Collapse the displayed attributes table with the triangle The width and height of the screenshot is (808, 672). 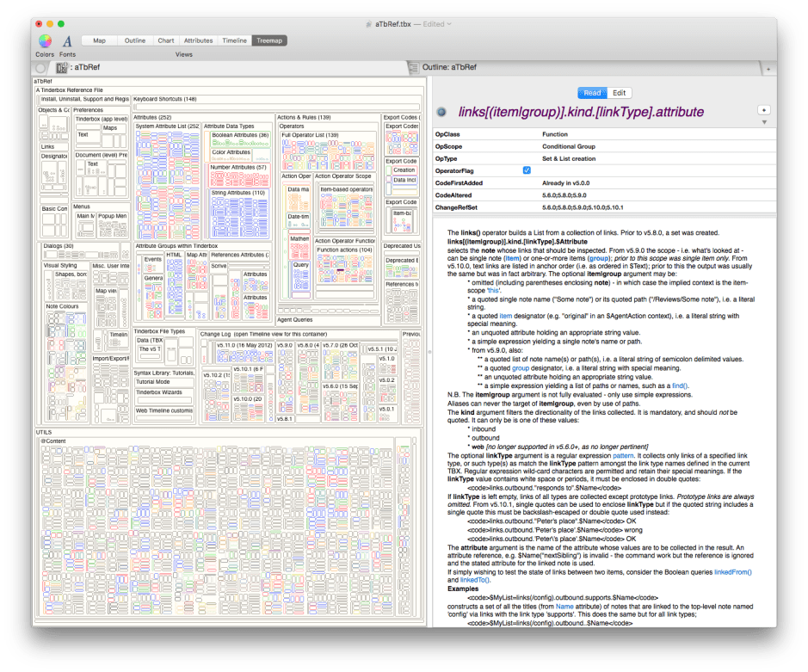point(763,122)
